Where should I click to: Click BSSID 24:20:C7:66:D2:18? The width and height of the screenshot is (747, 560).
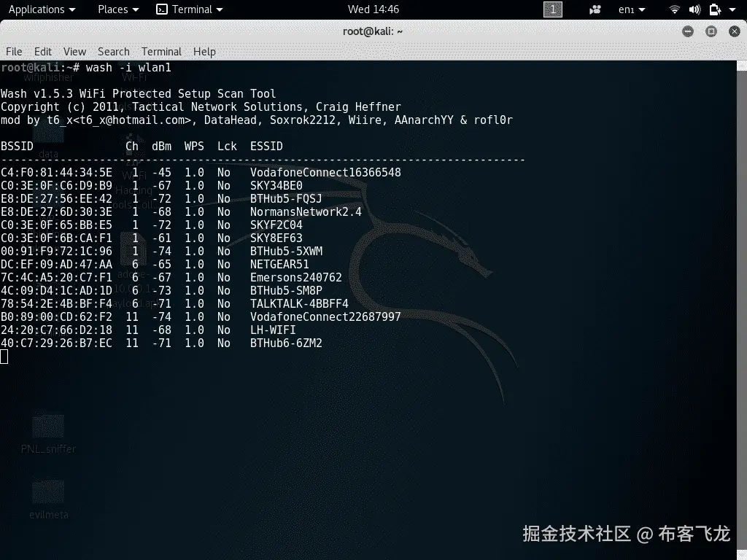[x=56, y=330]
